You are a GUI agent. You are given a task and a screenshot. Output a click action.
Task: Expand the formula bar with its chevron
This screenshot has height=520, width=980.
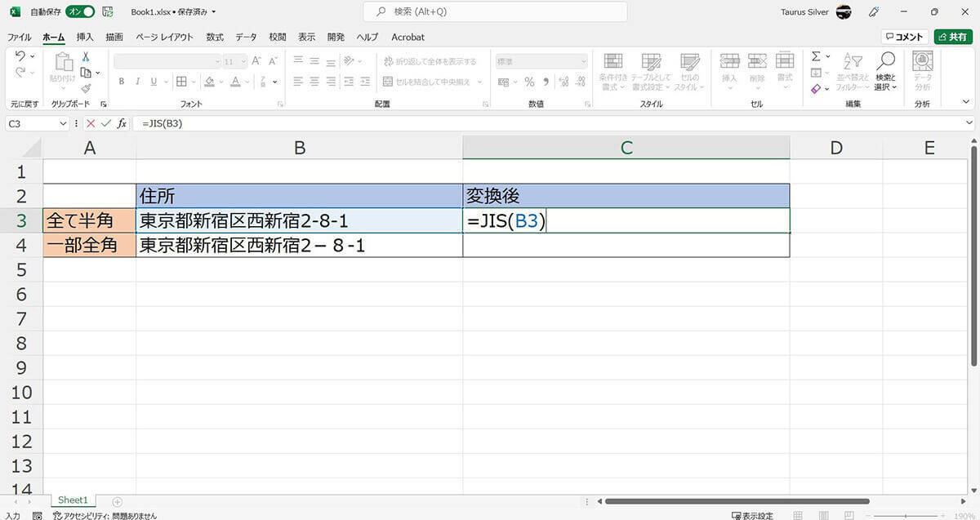969,123
